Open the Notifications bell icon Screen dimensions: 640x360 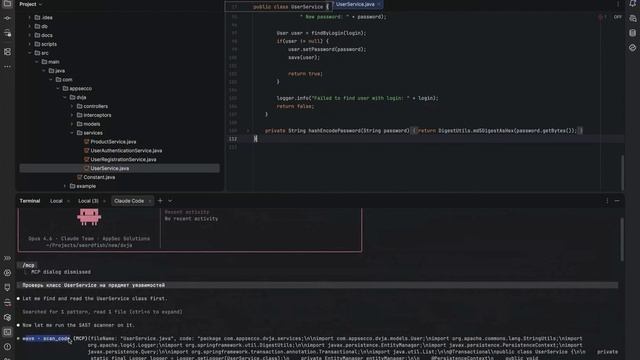[633, 4]
